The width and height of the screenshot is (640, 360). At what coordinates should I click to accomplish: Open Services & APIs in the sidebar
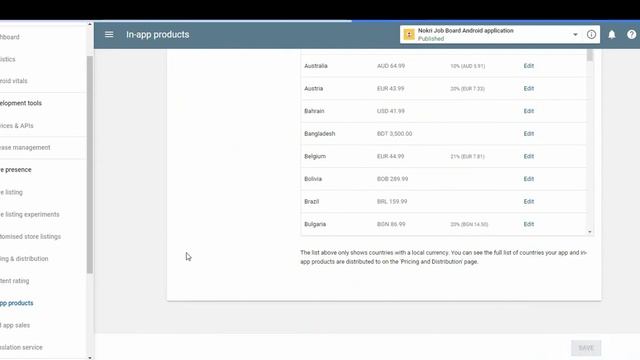click(17, 126)
